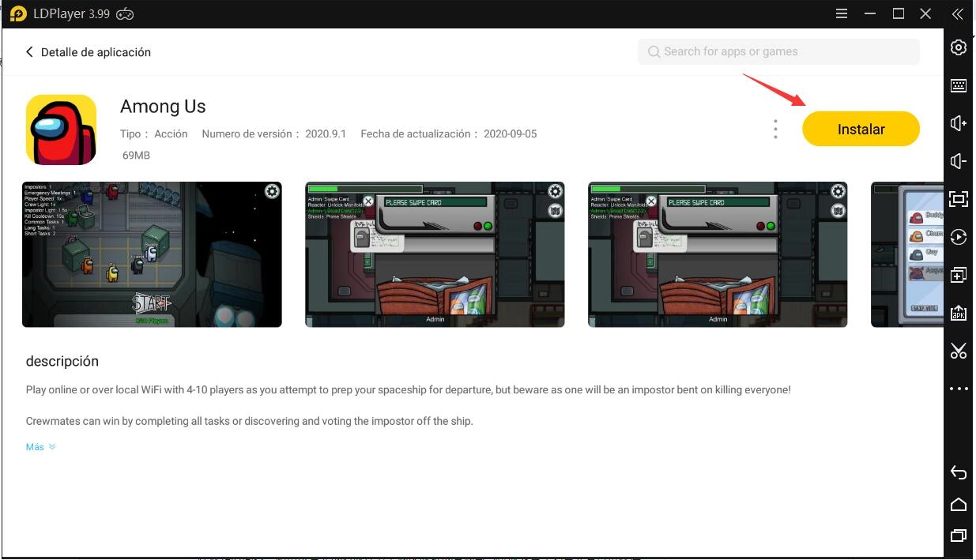Viewport: 976px width, 560px height.
Task: Open vertical three-dot options beside Instalar
Action: click(x=775, y=130)
